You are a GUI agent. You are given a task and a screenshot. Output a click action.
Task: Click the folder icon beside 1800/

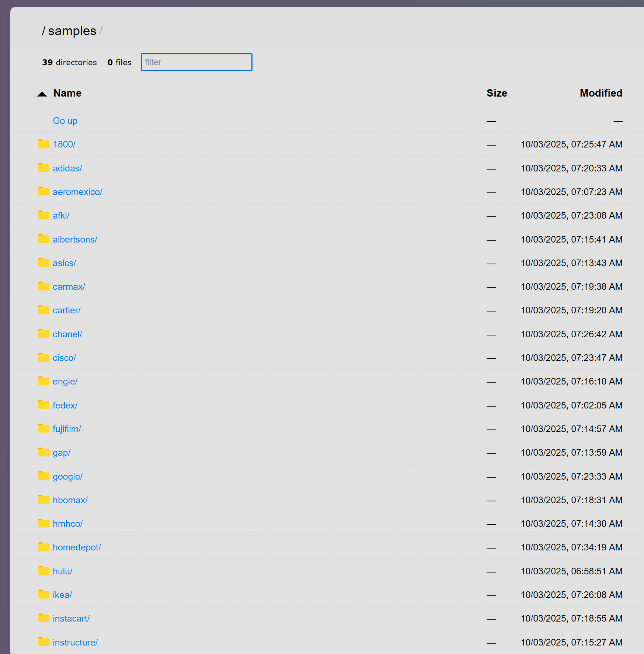tap(43, 144)
